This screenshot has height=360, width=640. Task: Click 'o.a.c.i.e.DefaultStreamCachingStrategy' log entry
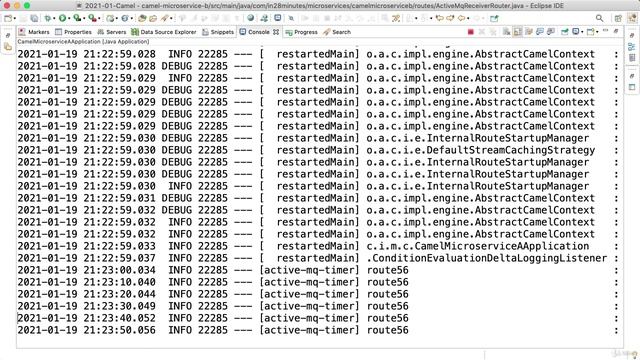coord(480,150)
